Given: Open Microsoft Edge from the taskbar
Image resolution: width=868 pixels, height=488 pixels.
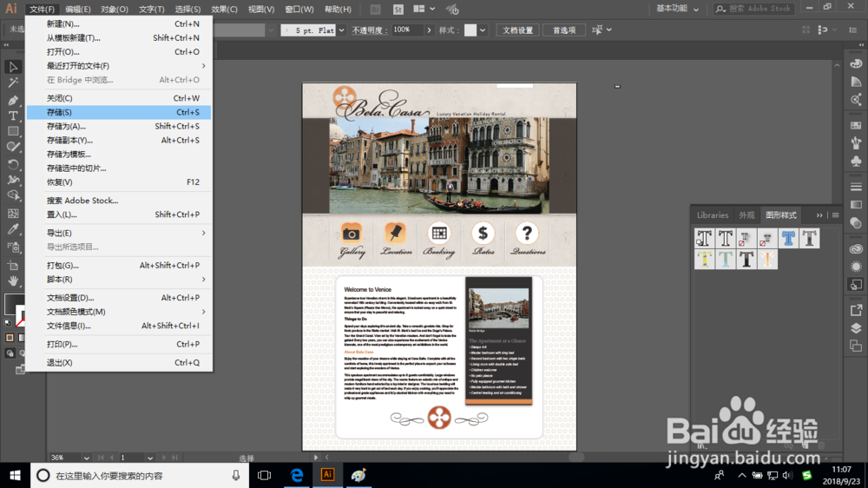Looking at the screenshot, I should 297,475.
